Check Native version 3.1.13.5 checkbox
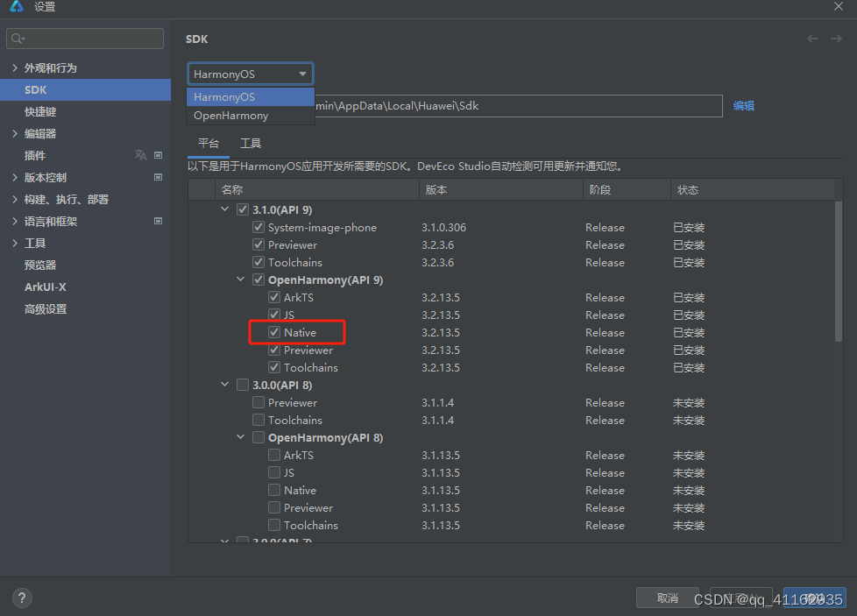This screenshot has width=857, height=616. click(x=274, y=490)
